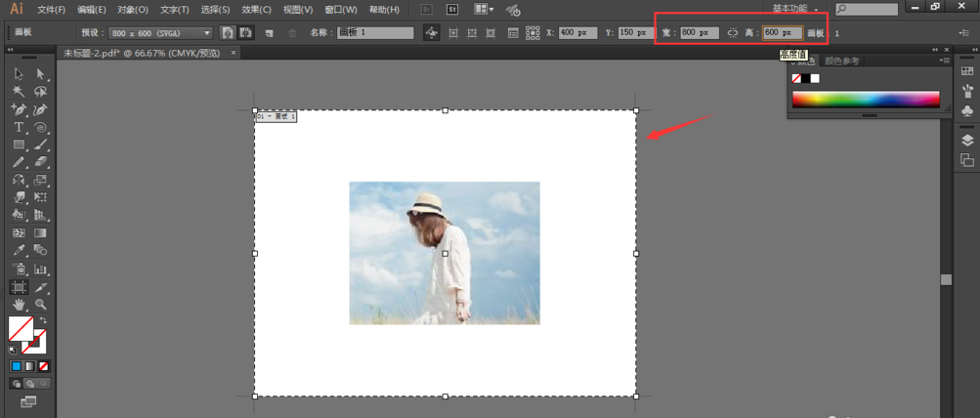Select the Eyedropper tool

point(19,251)
